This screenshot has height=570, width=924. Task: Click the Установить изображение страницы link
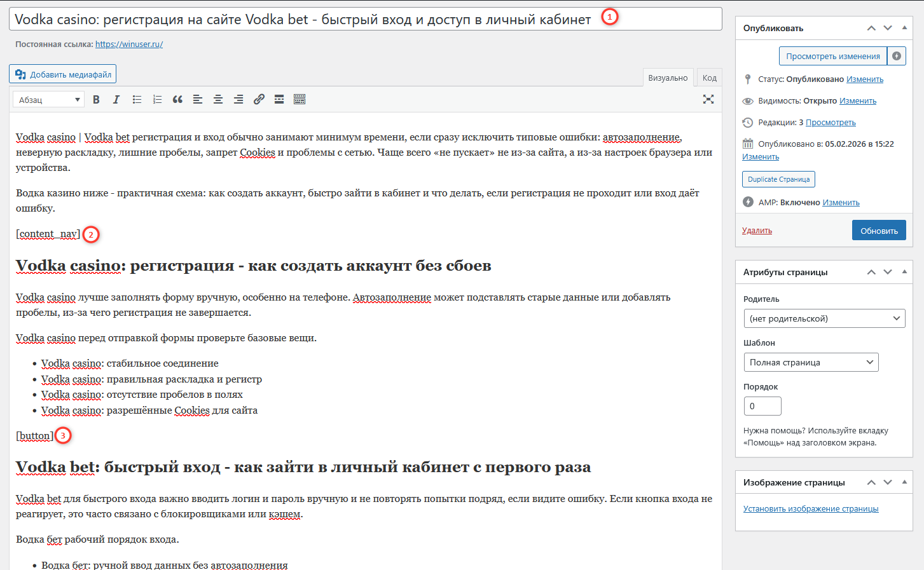(x=811, y=508)
